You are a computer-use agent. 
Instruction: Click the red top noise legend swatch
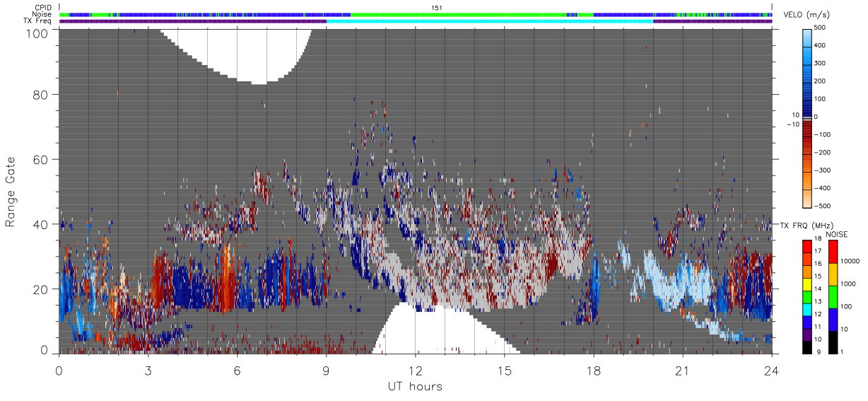[x=833, y=251]
